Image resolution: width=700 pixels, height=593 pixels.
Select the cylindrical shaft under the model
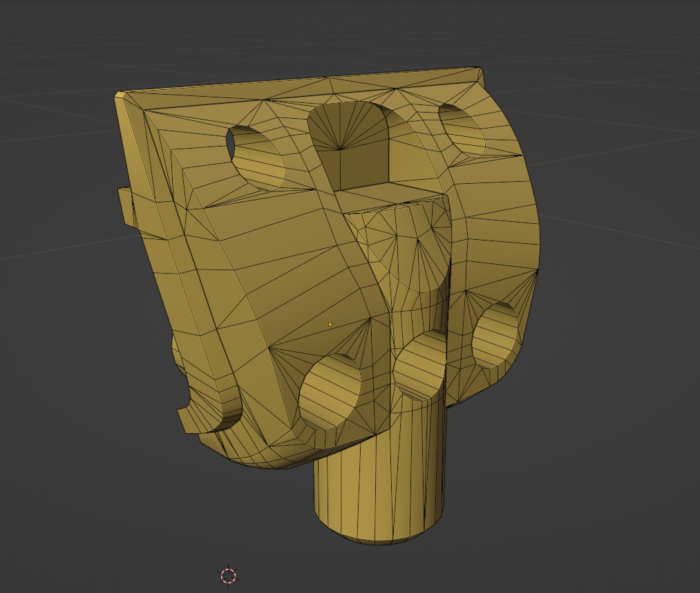tap(377, 484)
